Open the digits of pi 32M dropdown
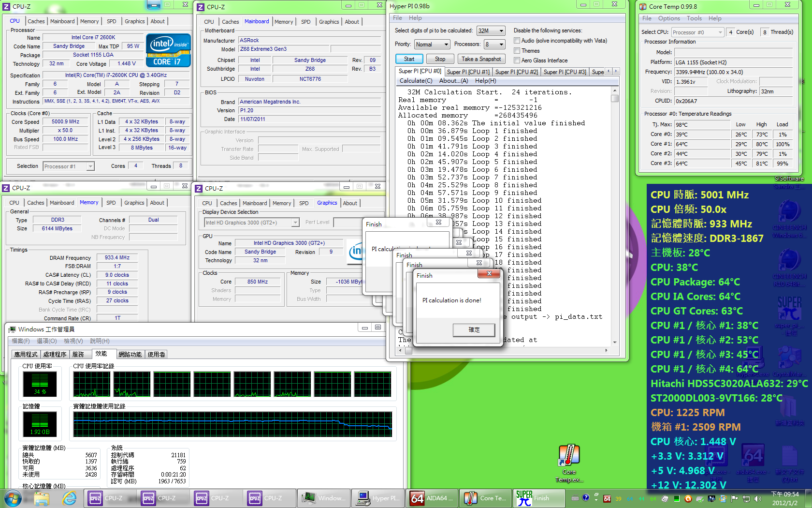The image size is (812, 508). (x=491, y=30)
